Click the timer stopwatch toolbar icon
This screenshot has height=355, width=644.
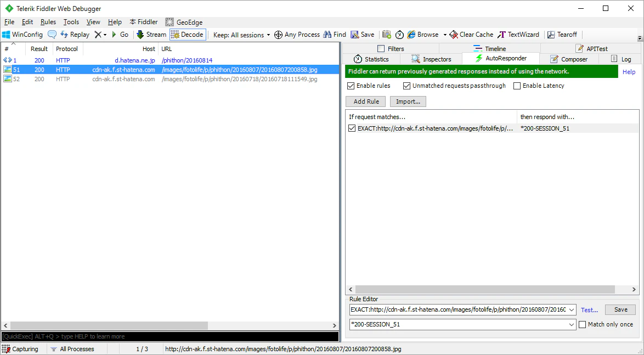400,35
